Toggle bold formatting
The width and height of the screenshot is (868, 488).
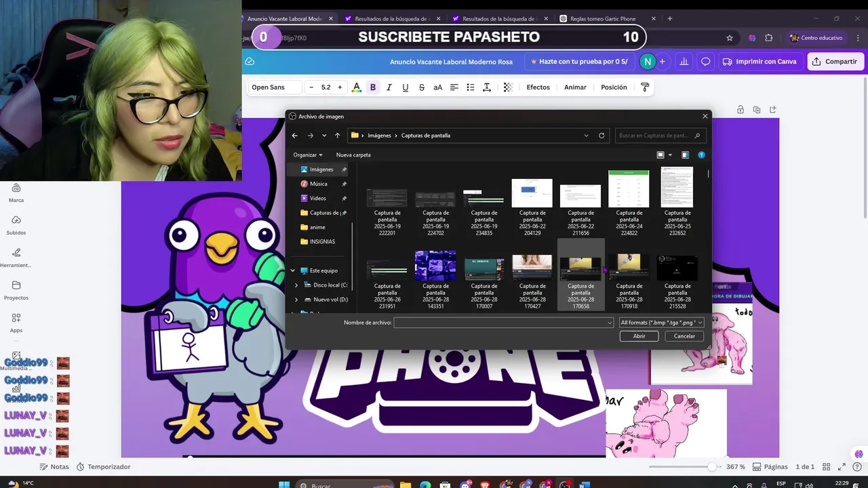[373, 87]
